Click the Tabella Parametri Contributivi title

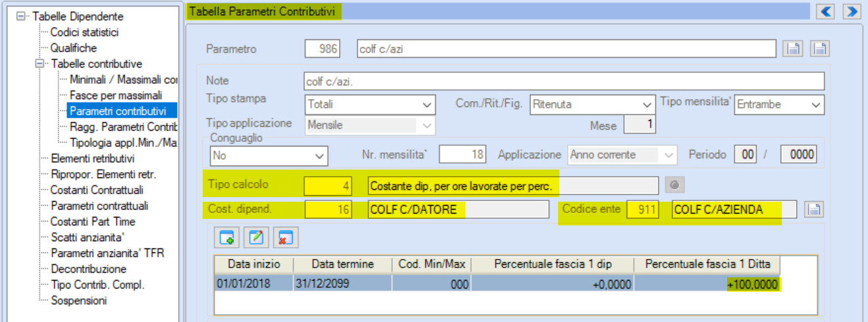click(x=262, y=11)
